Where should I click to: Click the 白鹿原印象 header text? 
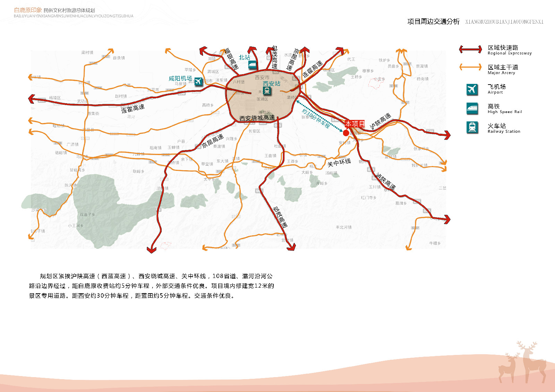[28, 10]
